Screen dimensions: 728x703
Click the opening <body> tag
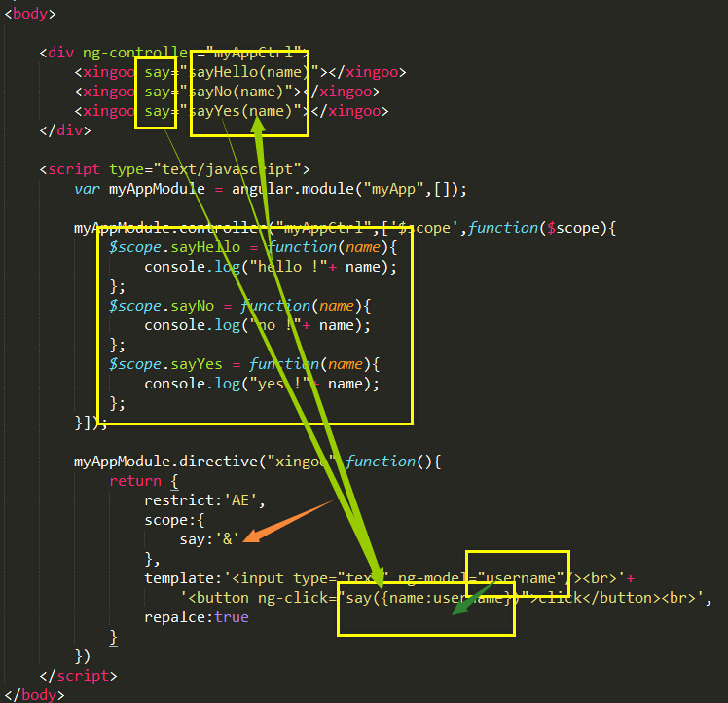[x=30, y=14]
